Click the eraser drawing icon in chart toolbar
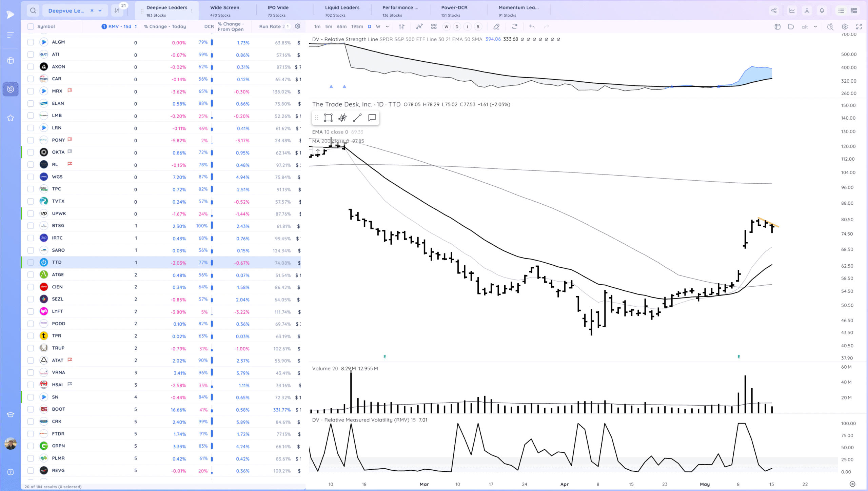This screenshot has width=868, height=491. pos(496,26)
